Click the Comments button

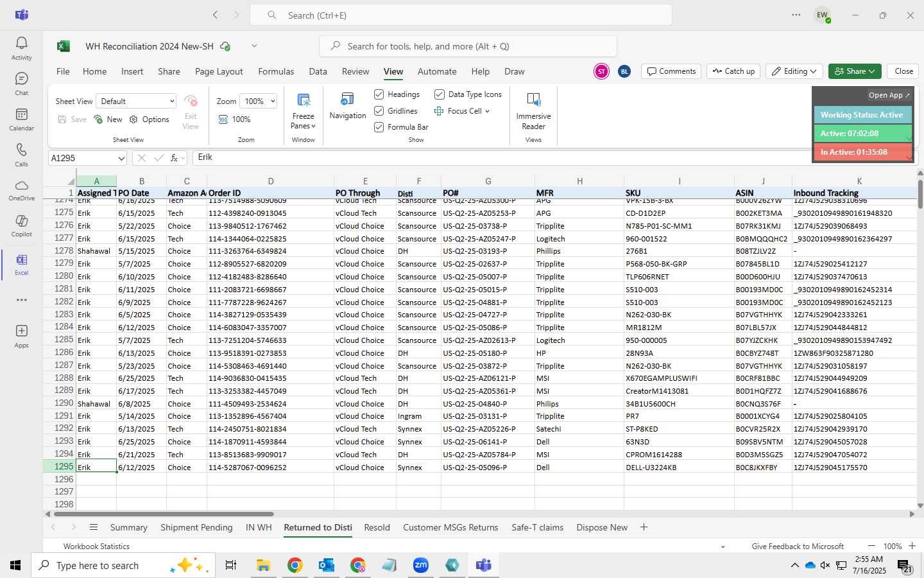[x=671, y=71]
